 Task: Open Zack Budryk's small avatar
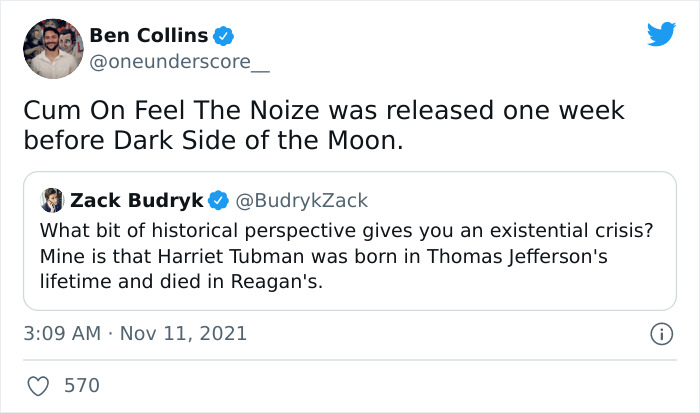[51, 200]
